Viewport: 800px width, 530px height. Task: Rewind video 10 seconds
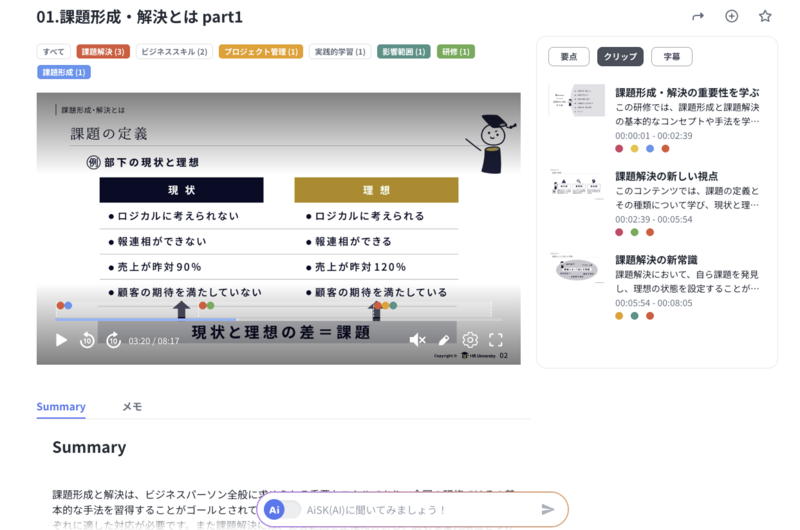87,340
